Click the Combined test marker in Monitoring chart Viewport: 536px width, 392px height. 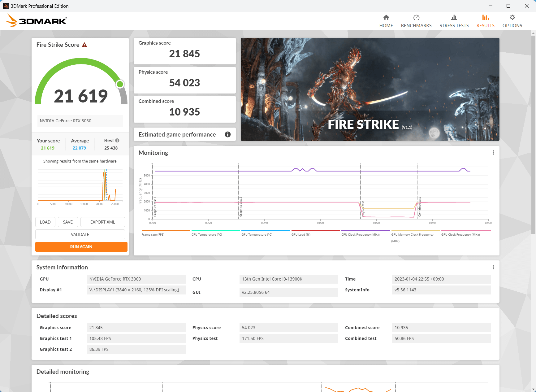coord(420,207)
